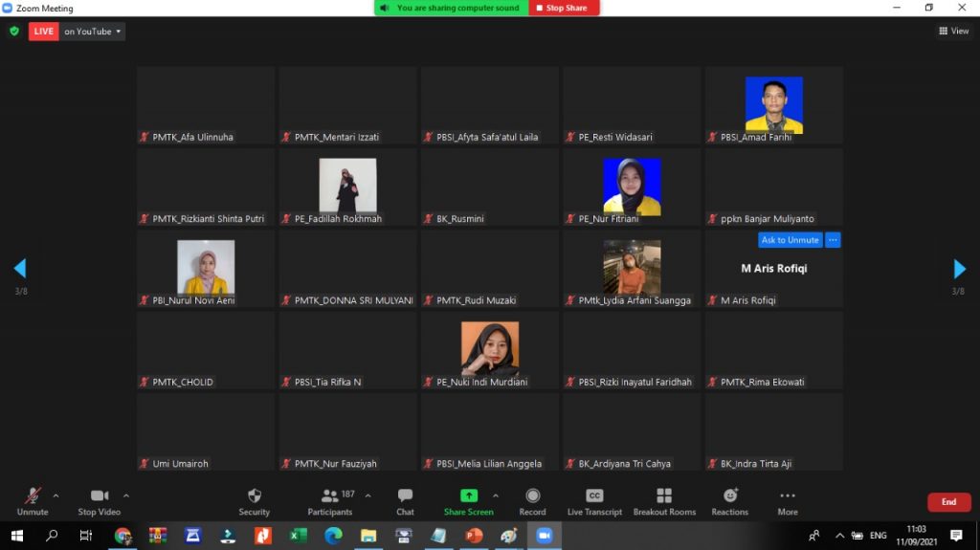Open the Participants panel
Image resolution: width=980 pixels, height=550 pixels.
330,495
